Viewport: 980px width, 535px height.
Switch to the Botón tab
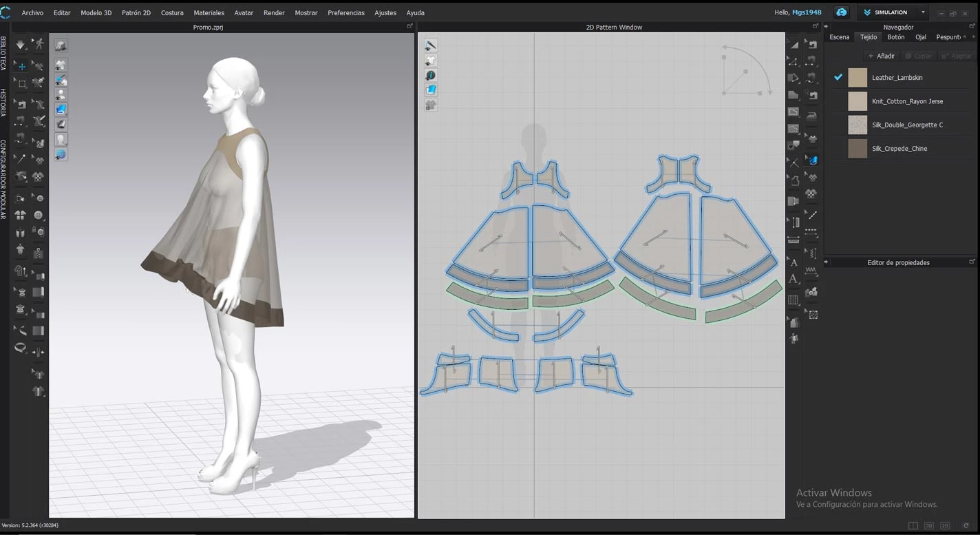click(x=896, y=37)
